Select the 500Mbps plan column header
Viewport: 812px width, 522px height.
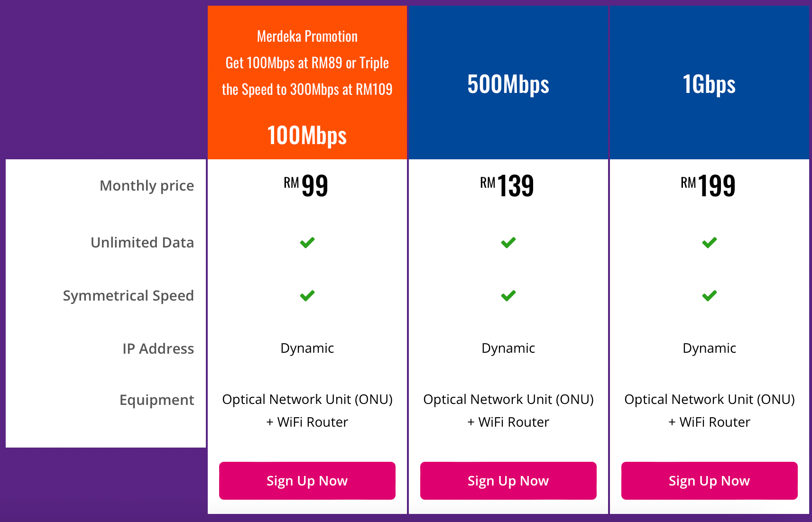click(508, 84)
